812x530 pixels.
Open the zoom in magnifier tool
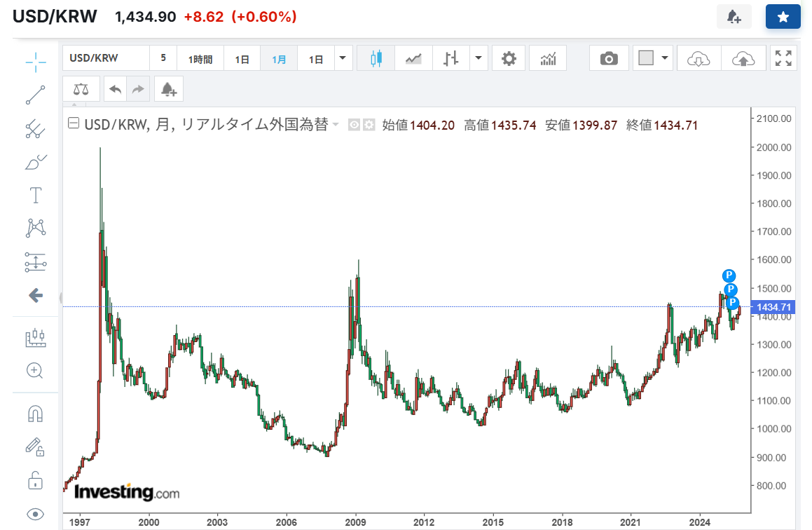tap(35, 370)
